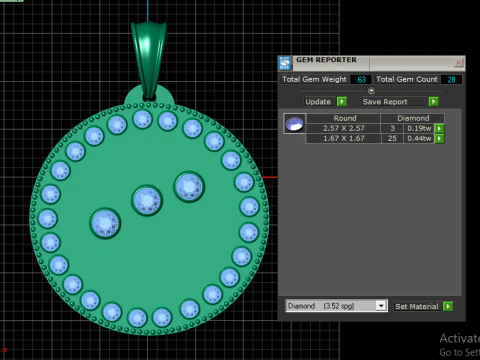Open the Diamond (3.52 spg) material dropdown
The height and width of the screenshot is (360, 480).
click(x=381, y=306)
